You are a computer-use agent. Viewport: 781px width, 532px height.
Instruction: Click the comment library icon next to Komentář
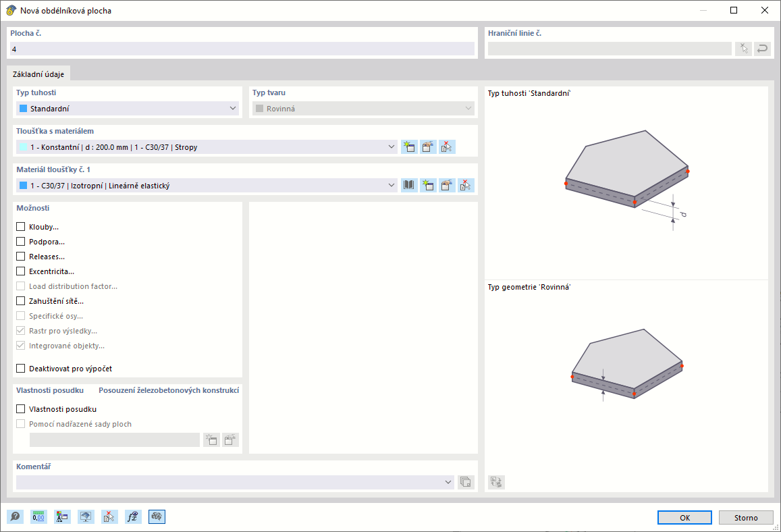point(466,482)
